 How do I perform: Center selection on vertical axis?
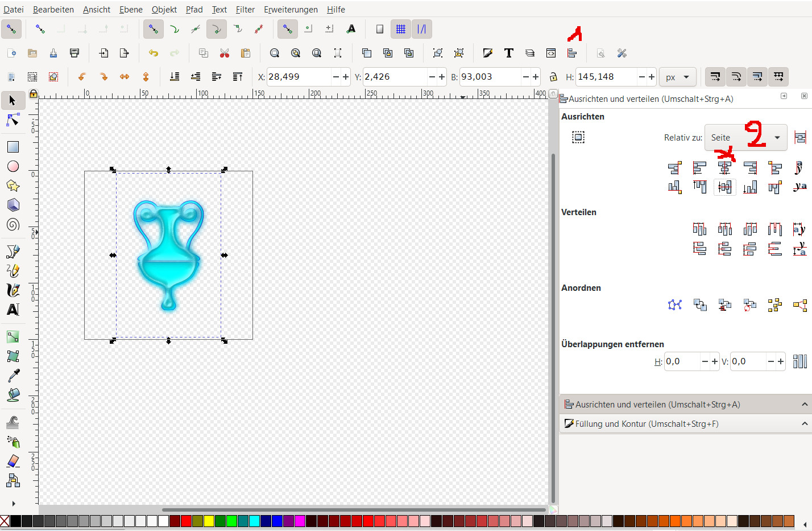724,168
